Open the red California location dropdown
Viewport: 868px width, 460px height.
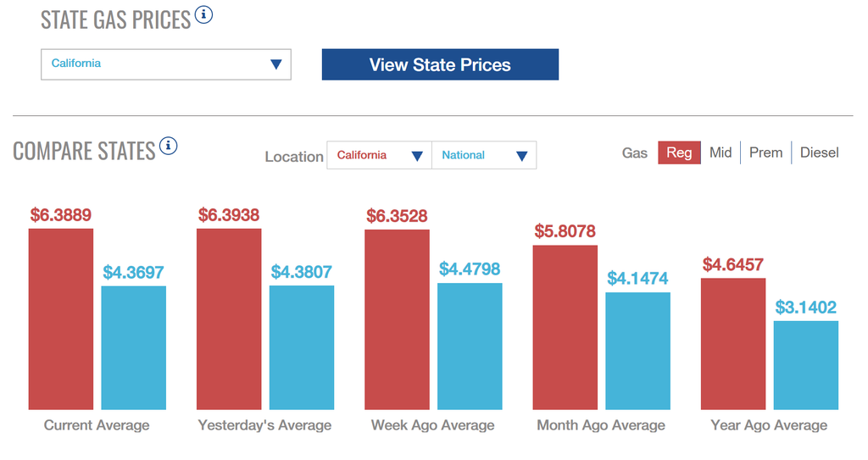[x=379, y=155]
